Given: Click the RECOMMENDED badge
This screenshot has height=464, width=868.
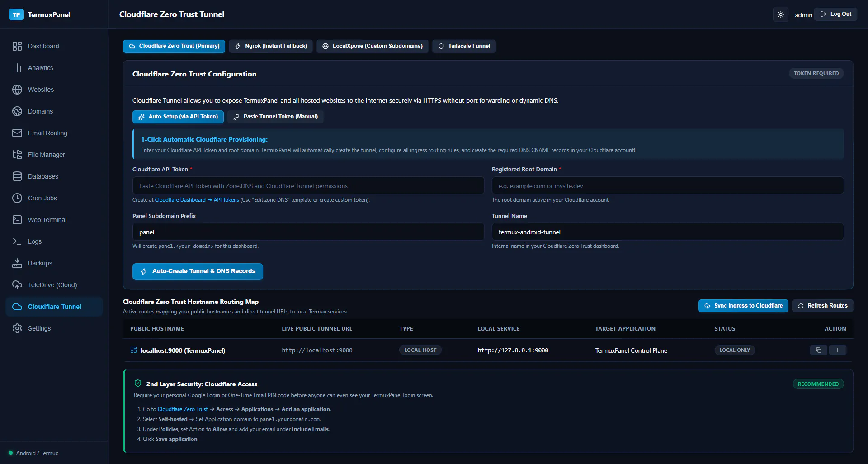Looking at the screenshot, I should click(818, 384).
